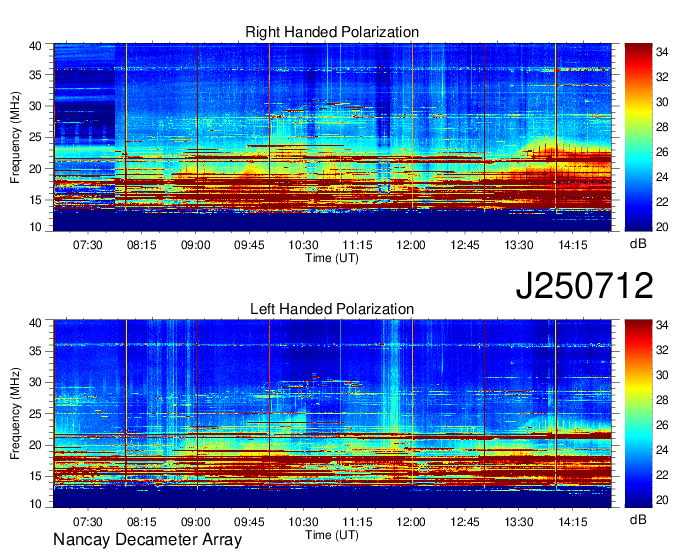Click the "Nancay Decameter Array" caption
The width and height of the screenshot is (680, 552).
click(x=147, y=540)
